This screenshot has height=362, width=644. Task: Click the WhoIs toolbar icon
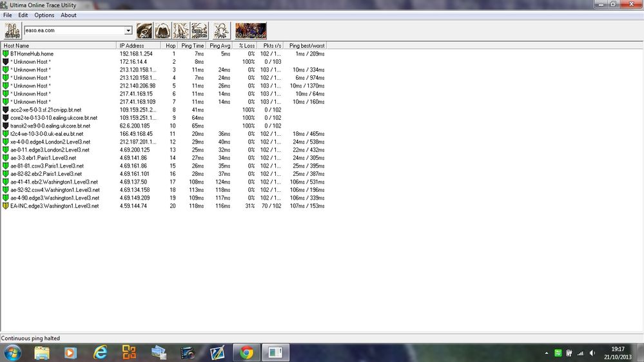pyautogui.click(x=162, y=31)
